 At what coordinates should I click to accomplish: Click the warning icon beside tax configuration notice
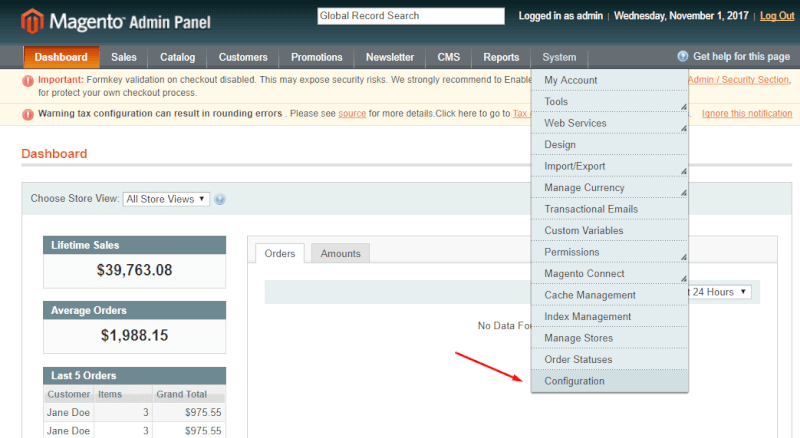click(x=28, y=114)
